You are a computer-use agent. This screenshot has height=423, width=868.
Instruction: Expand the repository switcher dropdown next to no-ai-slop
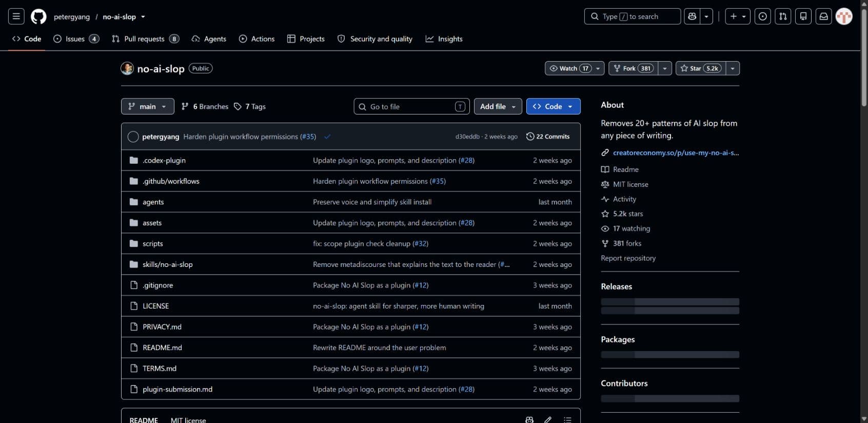pyautogui.click(x=143, y=17)
